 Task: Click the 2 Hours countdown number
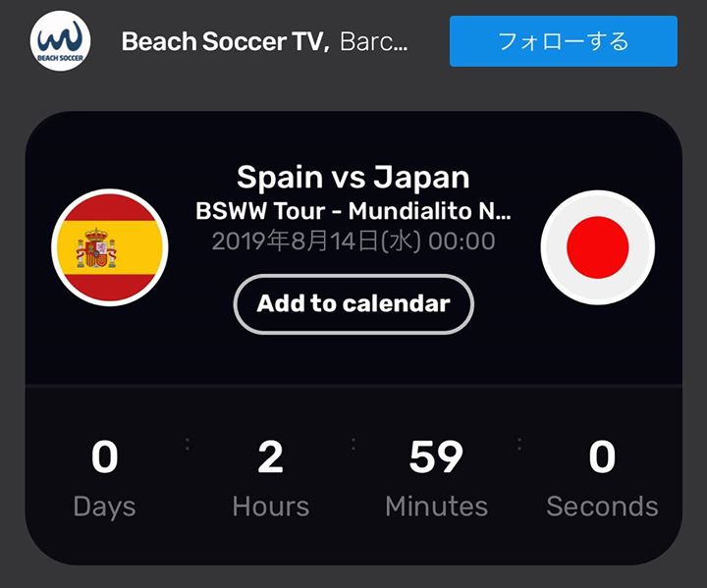(x=271, y=457)
